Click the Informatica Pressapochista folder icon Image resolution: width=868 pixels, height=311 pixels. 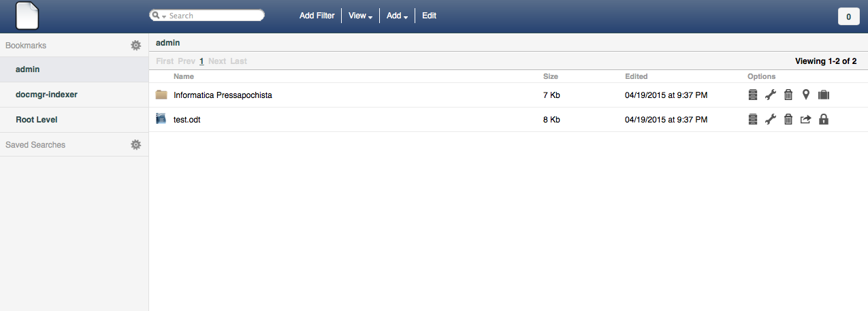(161, 95)
